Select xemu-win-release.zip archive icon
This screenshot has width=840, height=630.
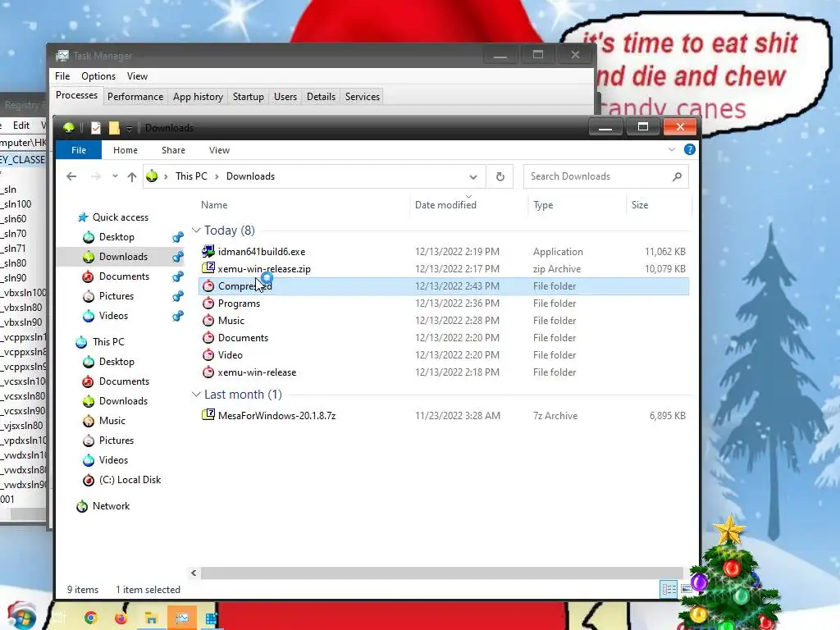(208, 268)
